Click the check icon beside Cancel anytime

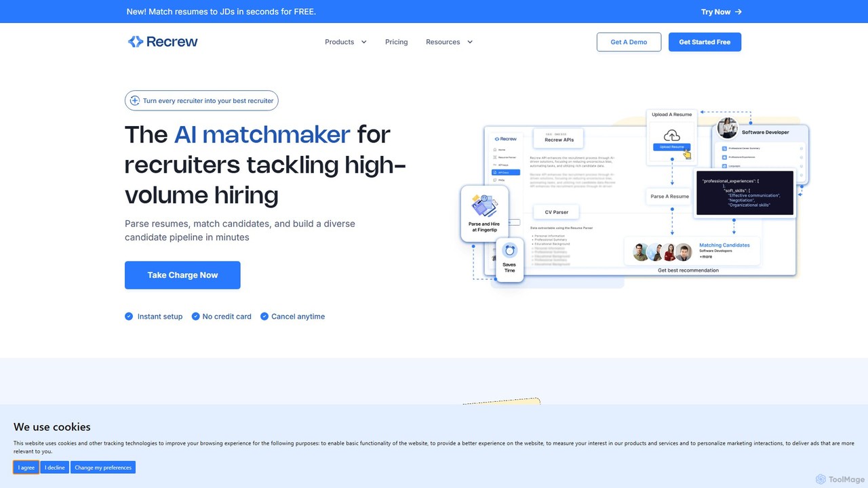(264, 317)
